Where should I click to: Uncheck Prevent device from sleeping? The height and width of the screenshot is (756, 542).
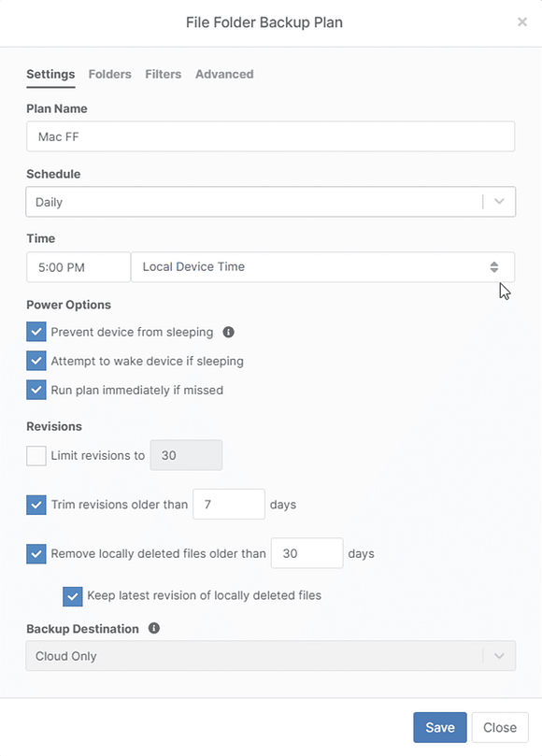coord(36,332)
